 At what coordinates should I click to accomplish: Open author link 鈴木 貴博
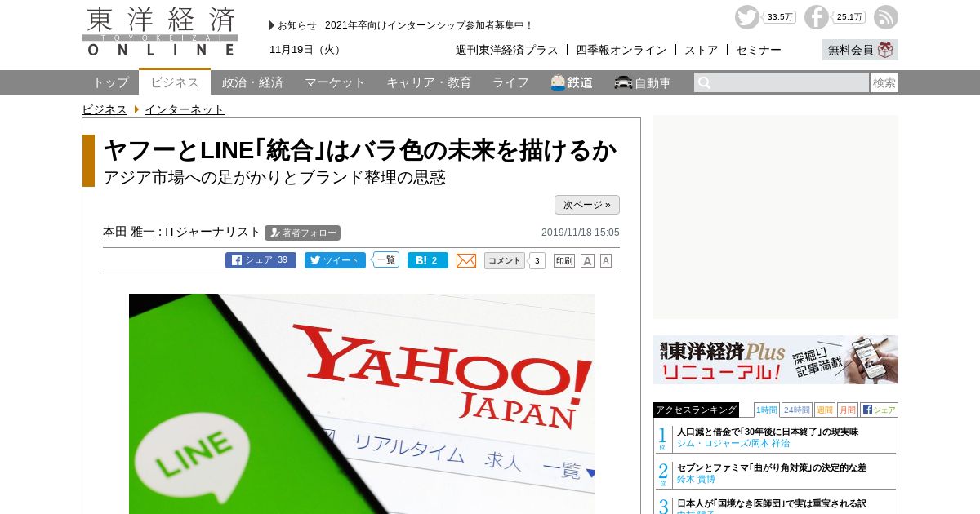click(696, 479)
